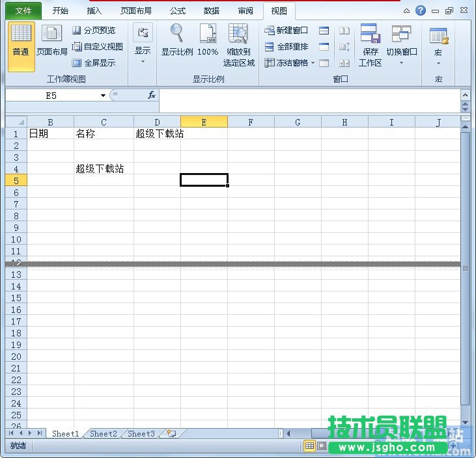Click the Unhide window icon

324,63
